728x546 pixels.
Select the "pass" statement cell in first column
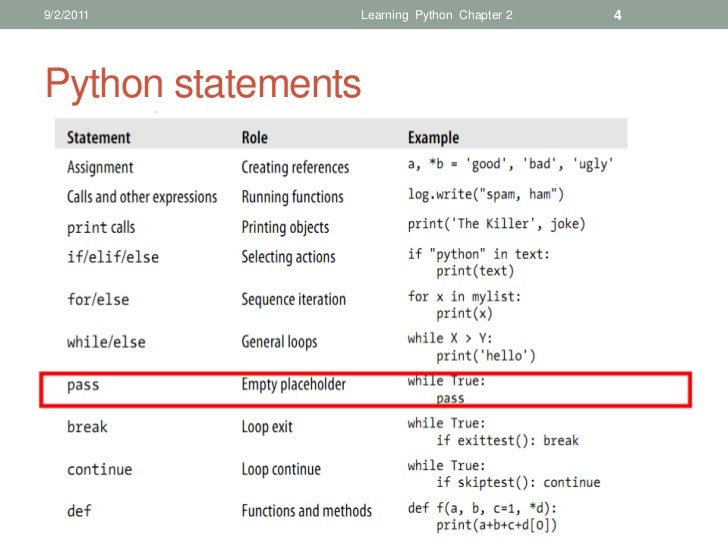(x=83, y=385)
